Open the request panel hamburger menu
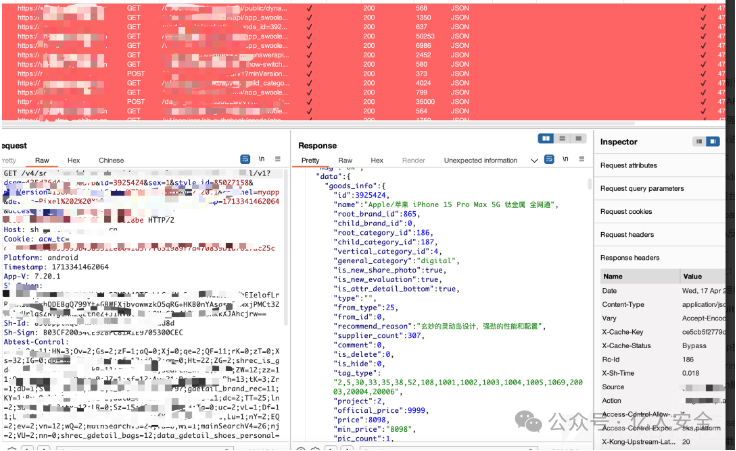This screenshot has height=451, width=736. (278, 159)
